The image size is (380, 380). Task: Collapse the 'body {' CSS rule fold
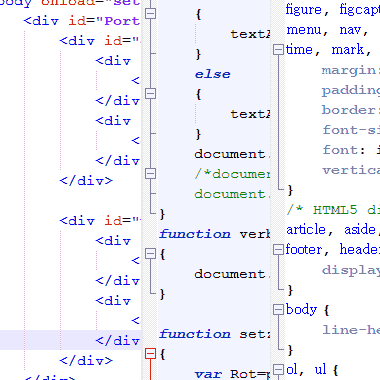coord(278,310)
